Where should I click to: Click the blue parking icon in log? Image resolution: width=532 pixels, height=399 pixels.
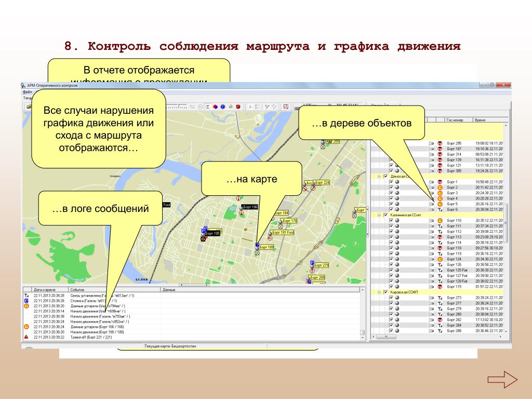(26, 301)
